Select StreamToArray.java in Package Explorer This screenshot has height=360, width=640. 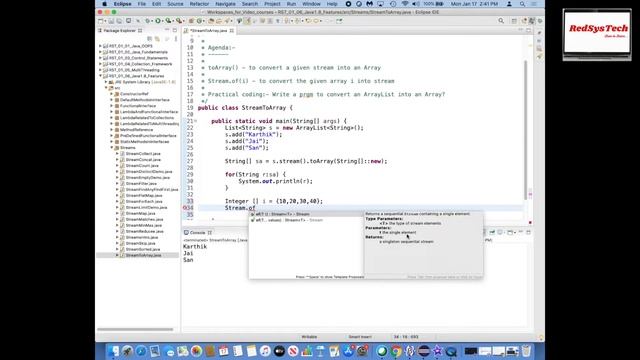(143, 256)
